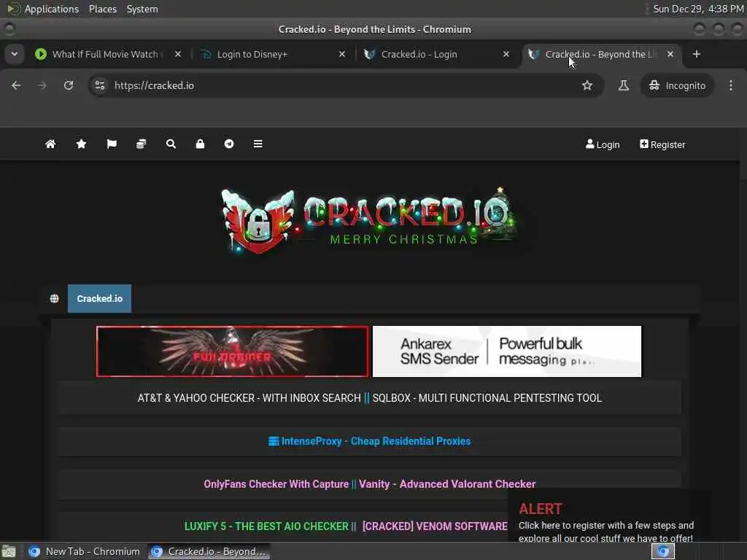Image resolution: width=747 pixels, height=560 pixels.
Task: Open the Chromium three-dot menu
Action: click(731, 85)
